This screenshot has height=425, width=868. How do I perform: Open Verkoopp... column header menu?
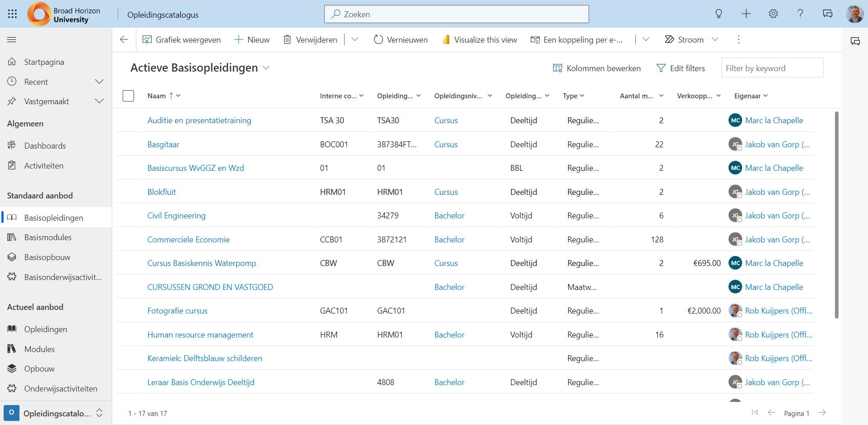coord(699,96)
